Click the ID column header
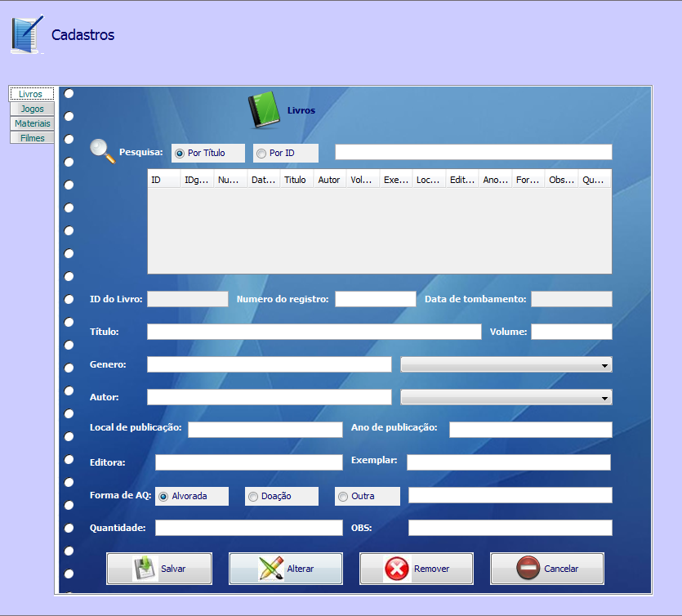Image resolution: width=682 pixels, height=616 pixels. coord(164,180)
